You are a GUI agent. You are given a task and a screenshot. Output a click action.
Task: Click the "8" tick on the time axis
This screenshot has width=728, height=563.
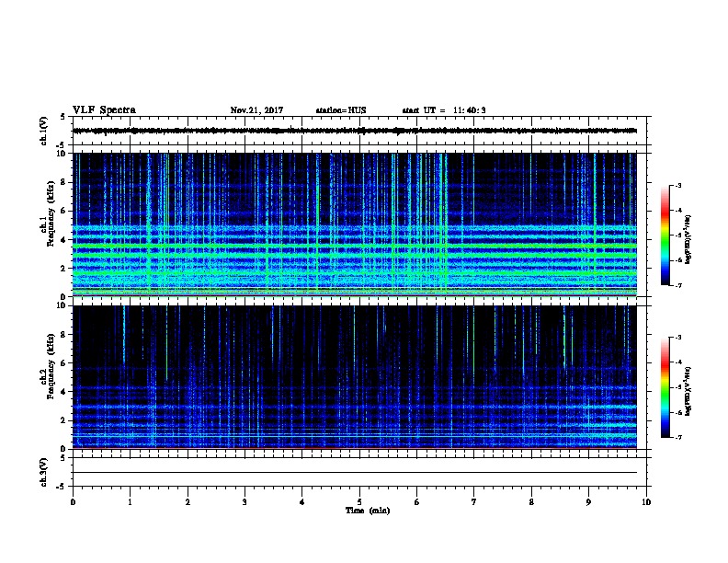(531, 502)
